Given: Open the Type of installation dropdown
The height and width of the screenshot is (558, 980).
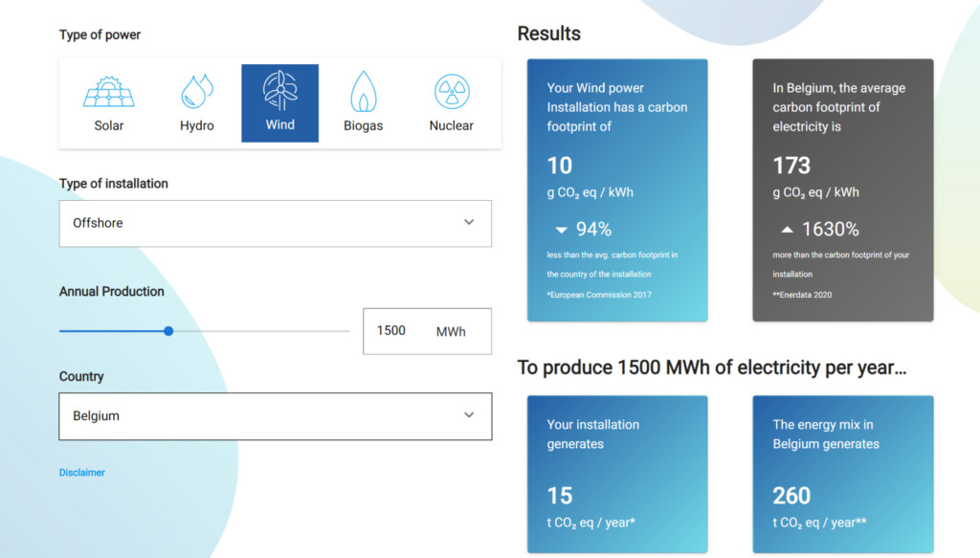Looking at the screenshot, I should pyautogui.click(x=276, y=224).
